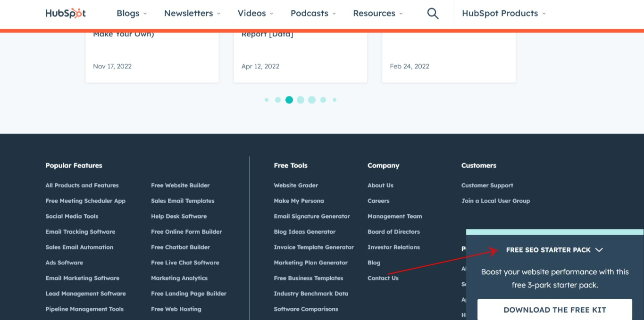Viewport: 644px width, 320px height.
Task: Open Email Signature Generator tool
Action: (311, 216)
